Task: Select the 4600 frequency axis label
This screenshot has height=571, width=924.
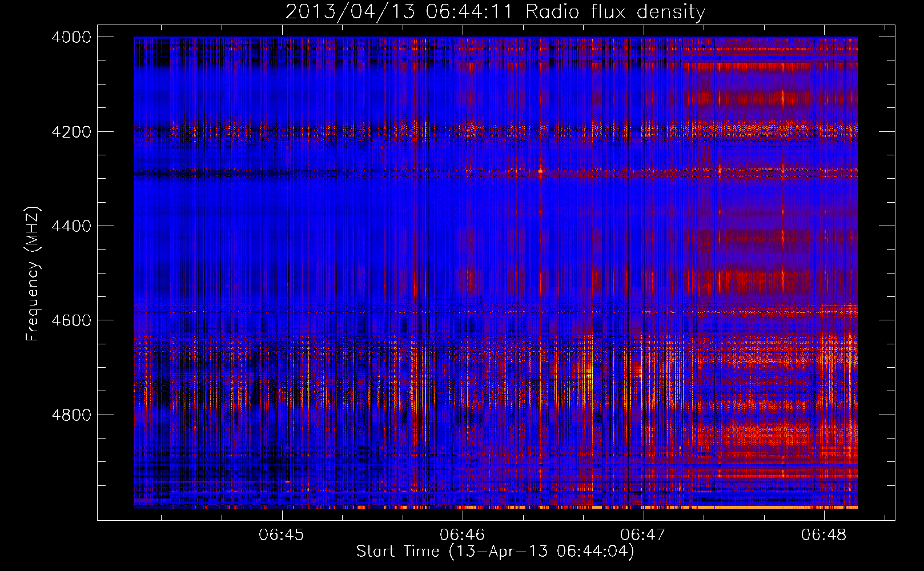Action: point(71,320)
